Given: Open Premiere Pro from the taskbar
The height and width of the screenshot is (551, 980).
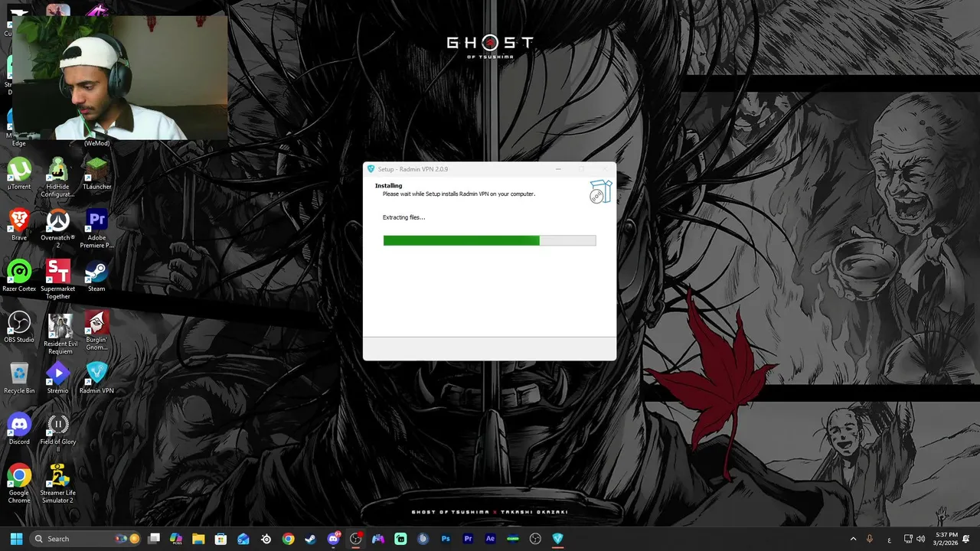Looking at the screenshot, I should [x=468, y=539].
